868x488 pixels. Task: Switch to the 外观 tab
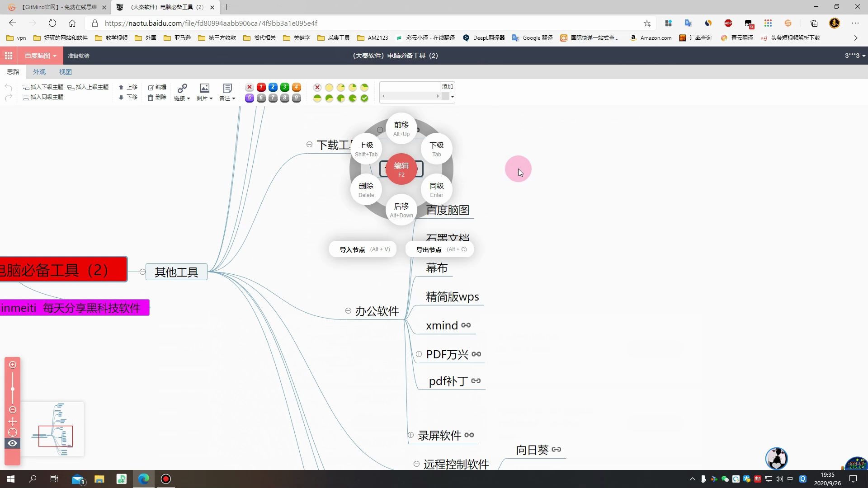39,72
